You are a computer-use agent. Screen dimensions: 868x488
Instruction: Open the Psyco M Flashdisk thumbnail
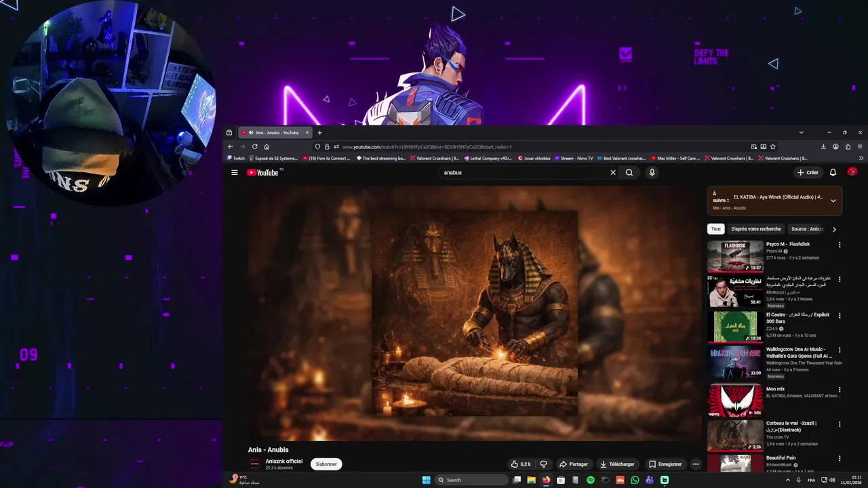[735, 256]
